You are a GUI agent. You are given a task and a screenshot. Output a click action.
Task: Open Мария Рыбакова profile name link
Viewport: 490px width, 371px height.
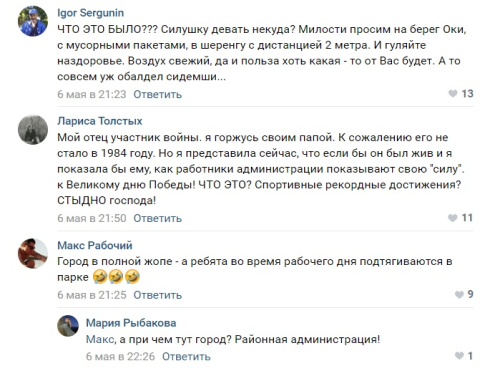pyautogui.click(x=131, y=323)
